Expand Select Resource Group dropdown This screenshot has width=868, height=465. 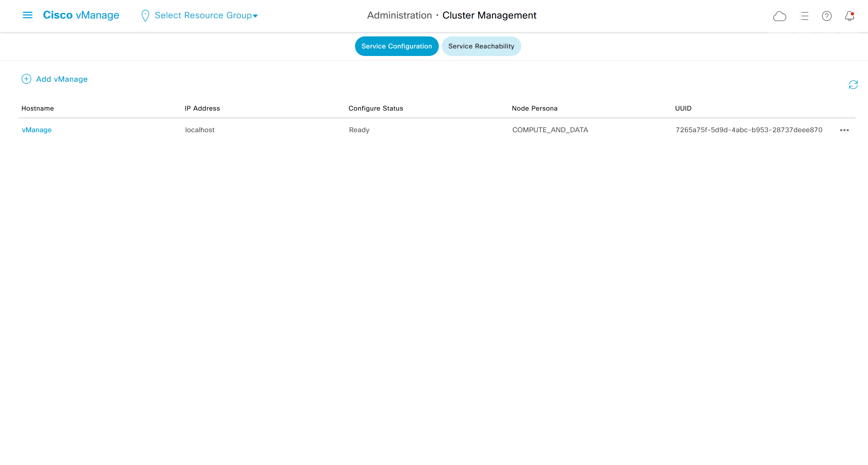point(206,15)
